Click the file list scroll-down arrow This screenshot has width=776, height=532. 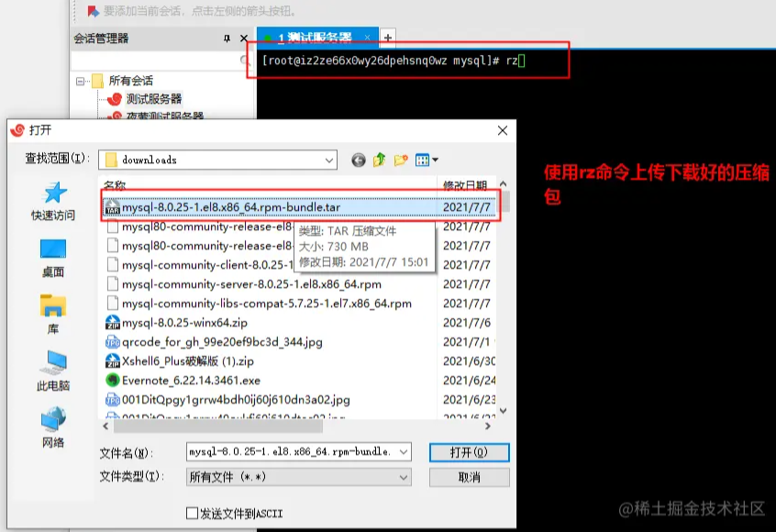tap(504, 411)
